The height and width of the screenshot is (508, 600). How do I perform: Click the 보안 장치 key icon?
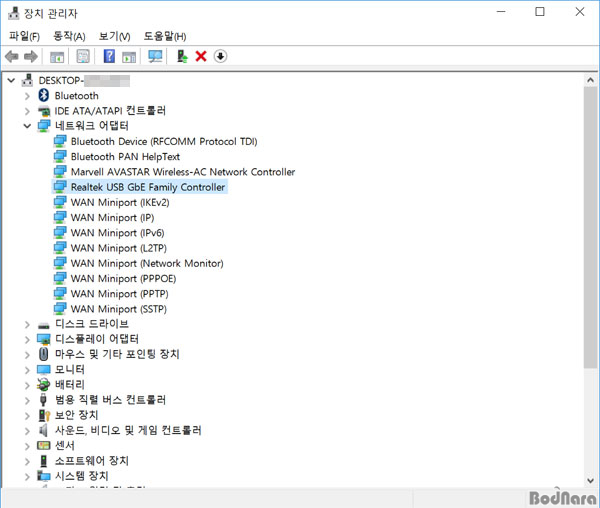click(44, 415)
